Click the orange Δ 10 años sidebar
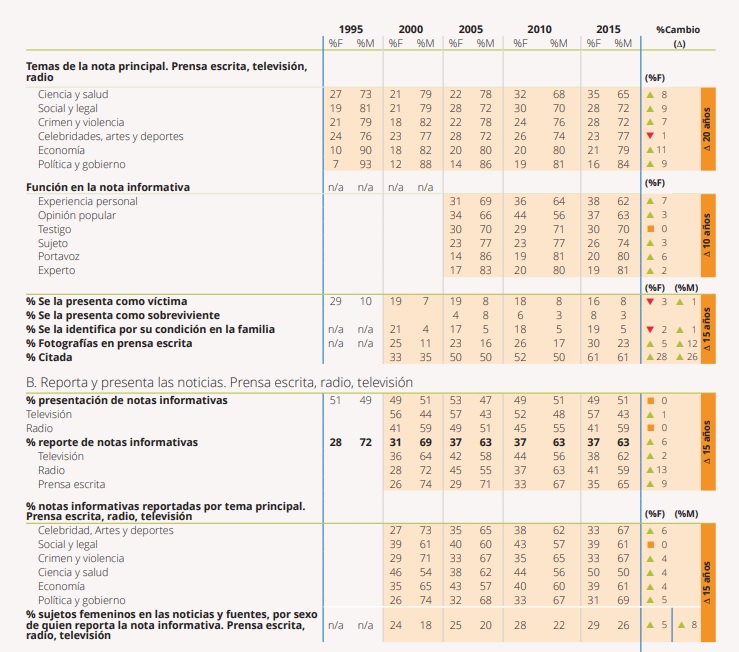 coord(709,236)
